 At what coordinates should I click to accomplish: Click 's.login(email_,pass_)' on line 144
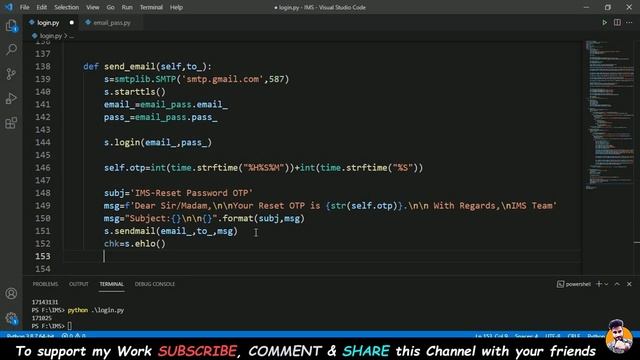158,142
